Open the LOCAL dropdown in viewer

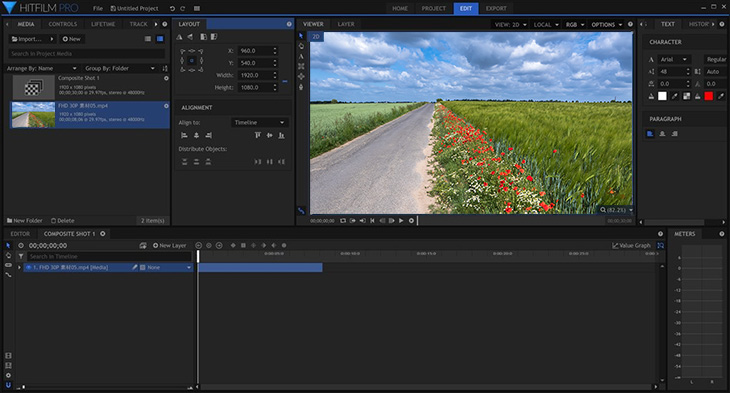(x=546, y=25)
